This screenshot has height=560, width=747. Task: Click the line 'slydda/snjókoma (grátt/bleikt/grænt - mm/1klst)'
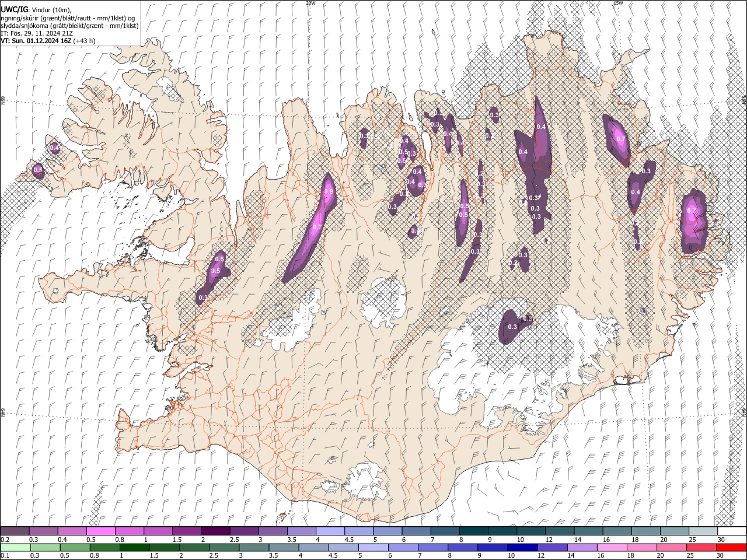[x=69, y=26]
